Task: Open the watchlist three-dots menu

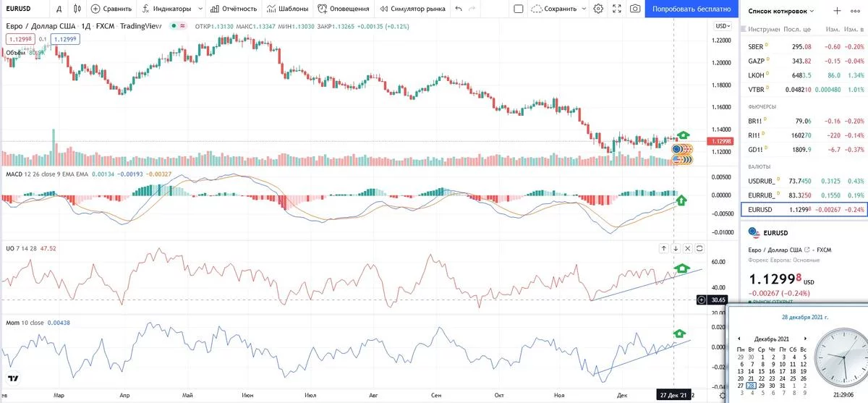Action: (856, 11)
